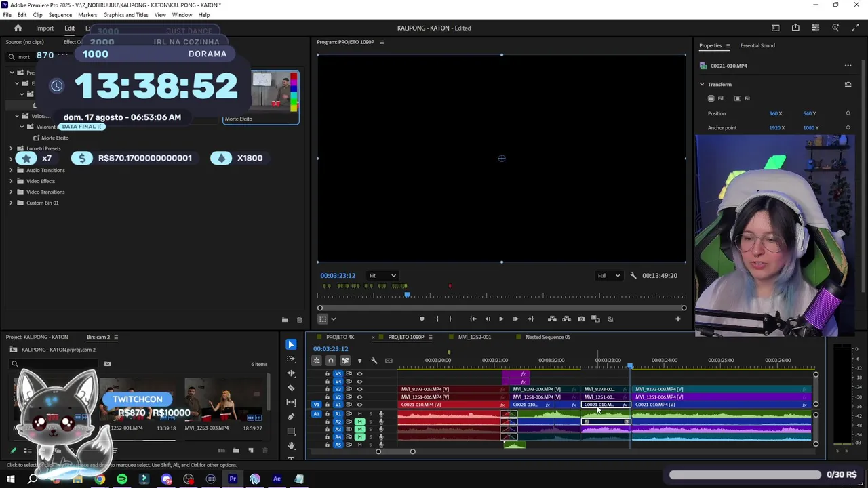The width and height of the screenshot is (868, 488).
Task: Add marker in program monitor
Action: pyautogui.click(x=422, y=319)
